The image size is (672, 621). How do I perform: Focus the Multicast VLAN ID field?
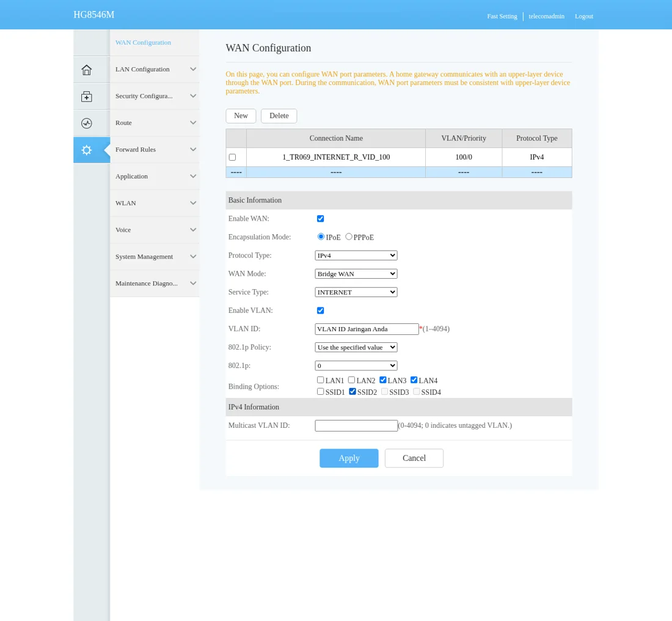pyautogui.click(x=356, y=425)
